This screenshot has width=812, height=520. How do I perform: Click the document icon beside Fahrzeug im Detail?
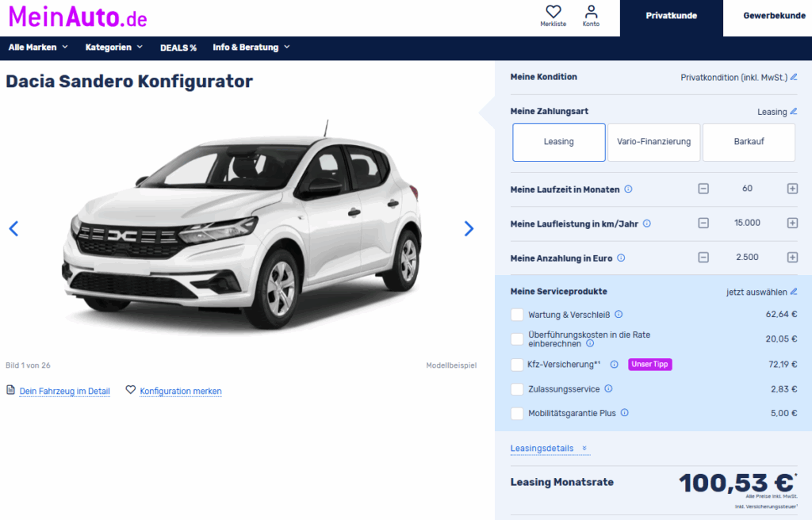click(x=10, y=389)
